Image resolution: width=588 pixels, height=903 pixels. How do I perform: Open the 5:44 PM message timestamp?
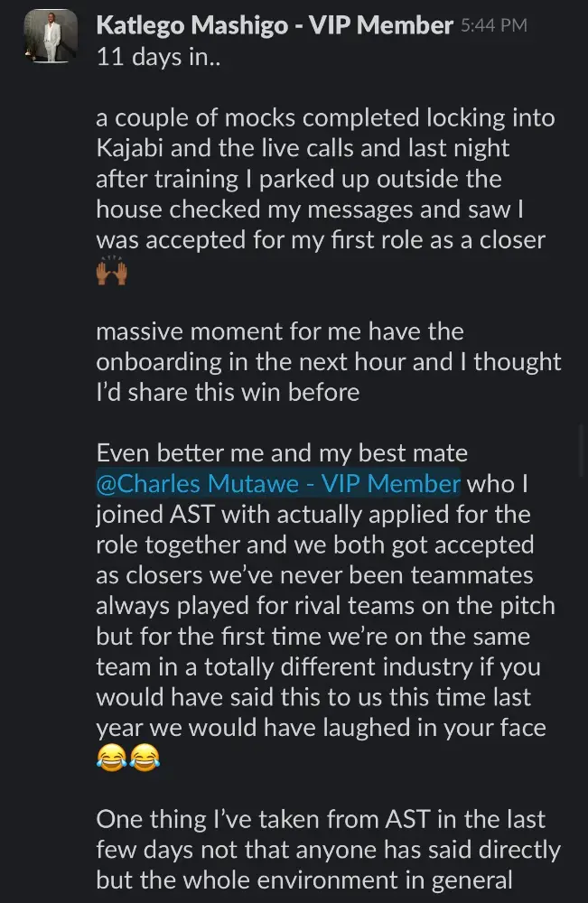pyautogui.click(x=494, y=26)
